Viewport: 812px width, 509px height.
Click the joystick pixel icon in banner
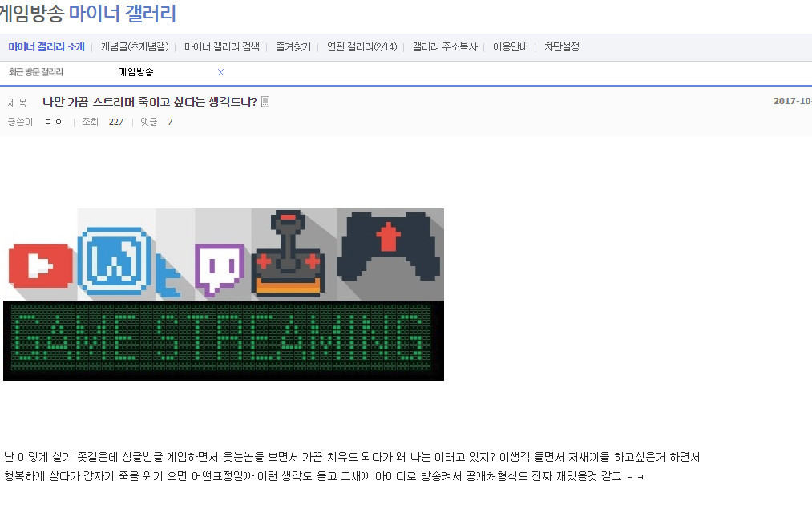tap(288, 254)
